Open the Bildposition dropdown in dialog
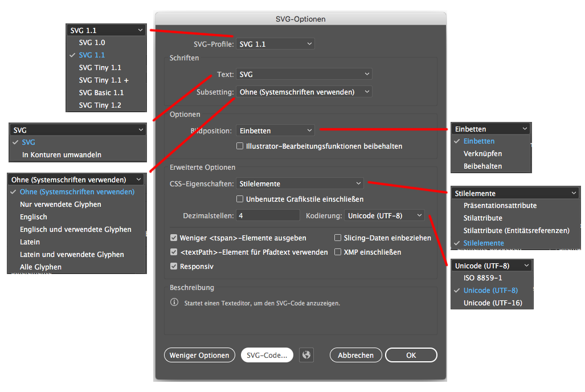 click(275, 130)
